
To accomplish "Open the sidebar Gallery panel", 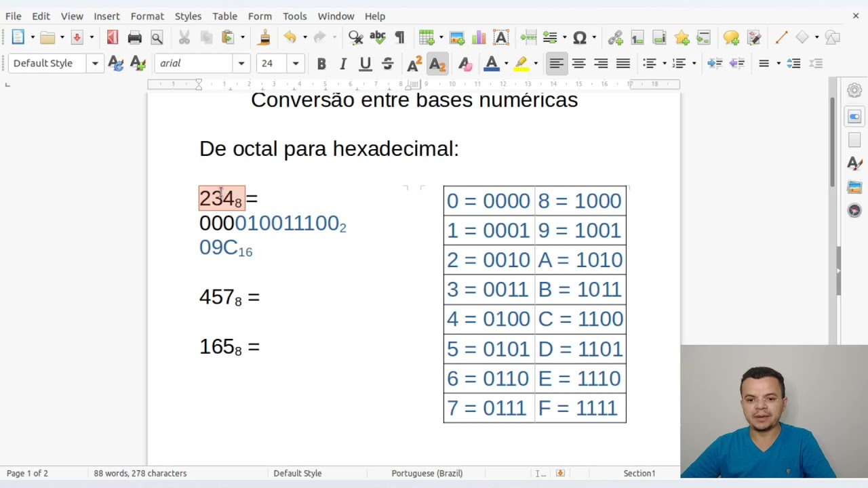I will [x=854, y=187].
